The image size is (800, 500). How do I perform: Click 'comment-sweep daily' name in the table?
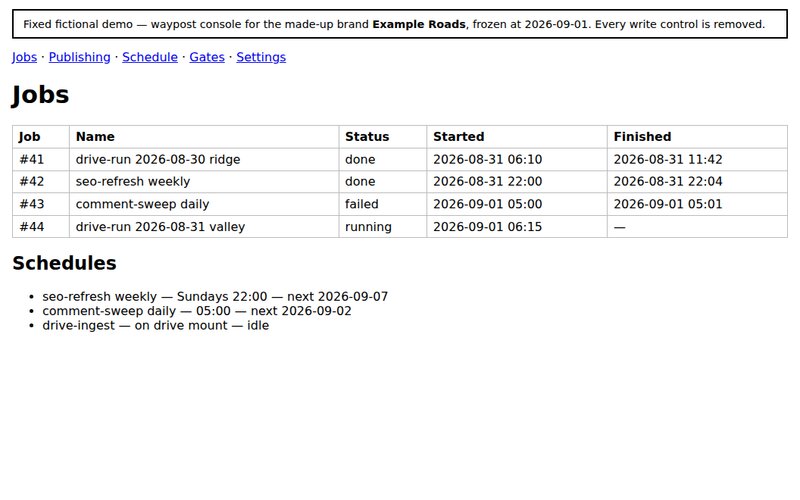coord(143,204)
